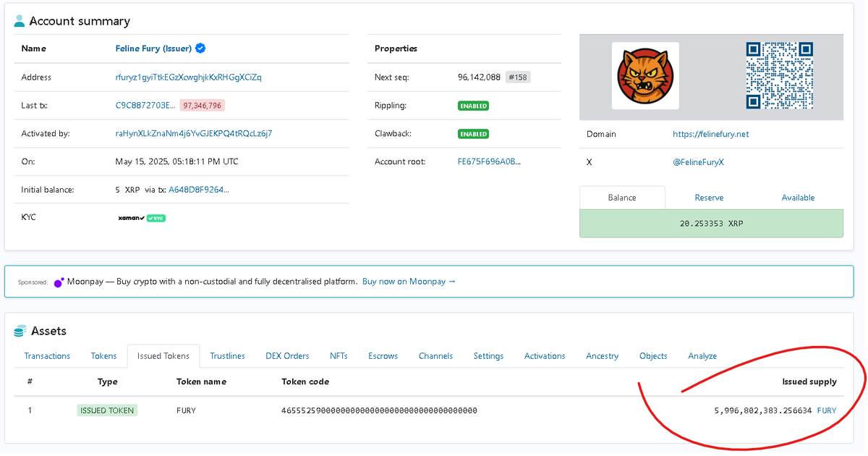The height and width of the screenshot is (456, 868).
Task: Switch to the DEX Orders tab
Action: (x=287, y=356)
